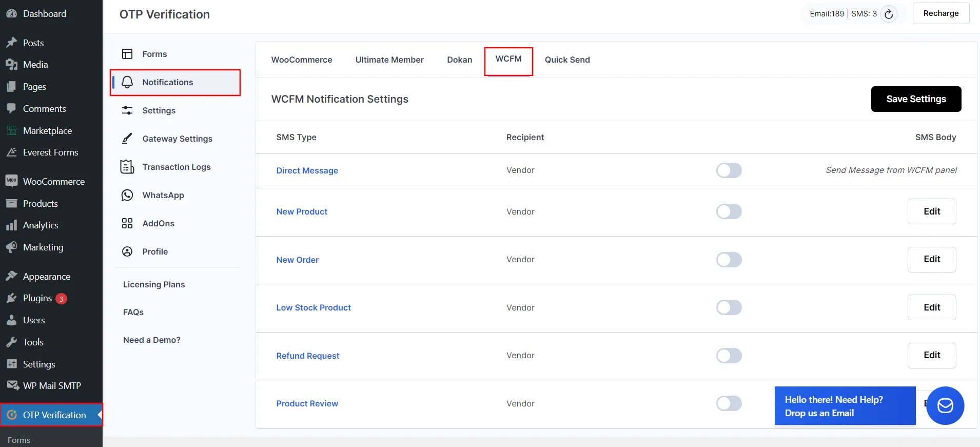Switch to the Ultimate Member tab
This screenshot has width=980, height=447.
pyautogui.click(x=389, y=60)
